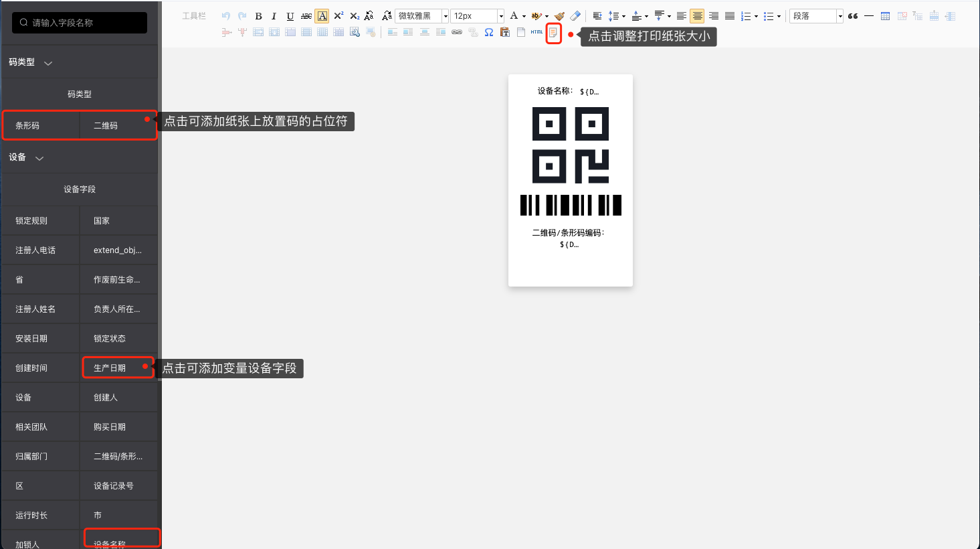This screenshot has width=980, height=549.
Task: Open the bullet list style arrow
Action: (779, 17)
